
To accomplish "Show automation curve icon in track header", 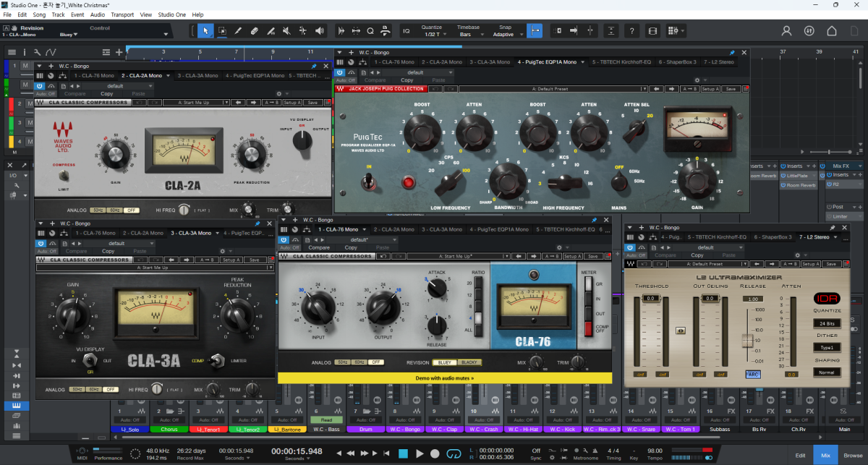I will pyautogui.click(x=51, y=53).
